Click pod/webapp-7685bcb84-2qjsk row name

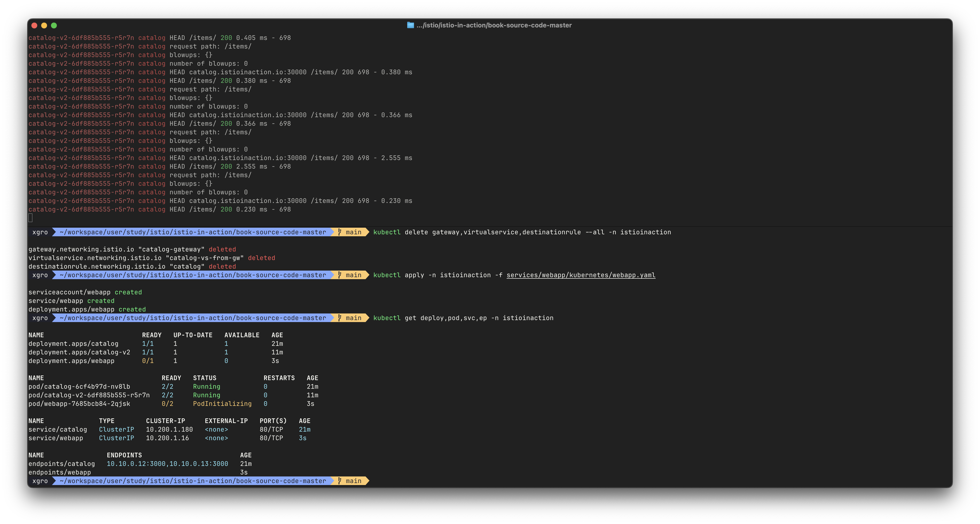pyautogui.click(x=79, y=404)
